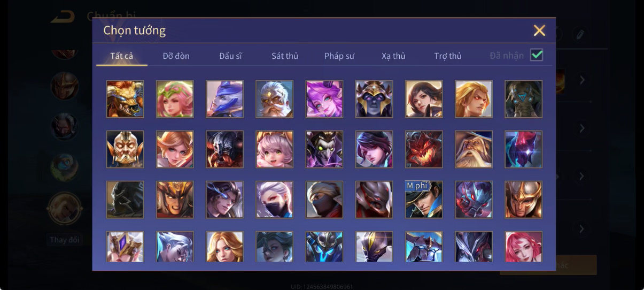644x290 pixels.
Task: Open the Trợ thủ tab
Action: pos(448,56)
